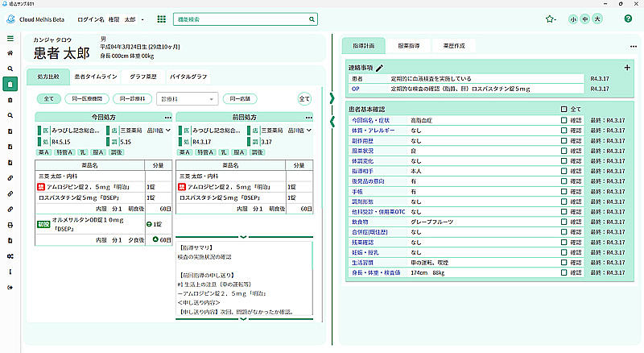
Task: Open the green help question mark icon
Action: coord(628,19)
